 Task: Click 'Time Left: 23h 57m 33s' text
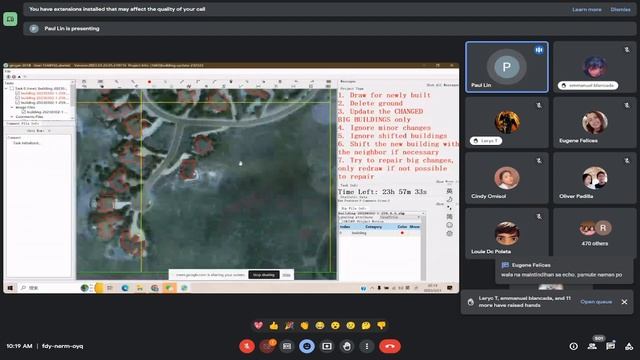coord(382,192)
